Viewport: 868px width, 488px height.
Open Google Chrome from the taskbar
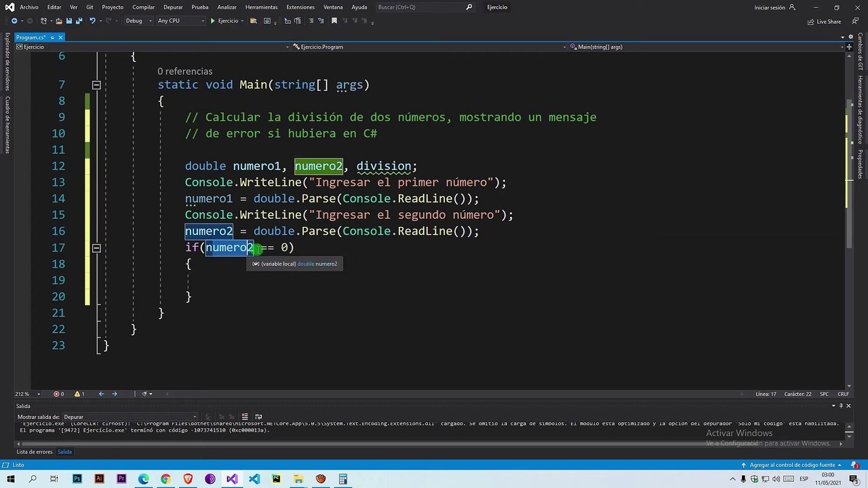165,479
